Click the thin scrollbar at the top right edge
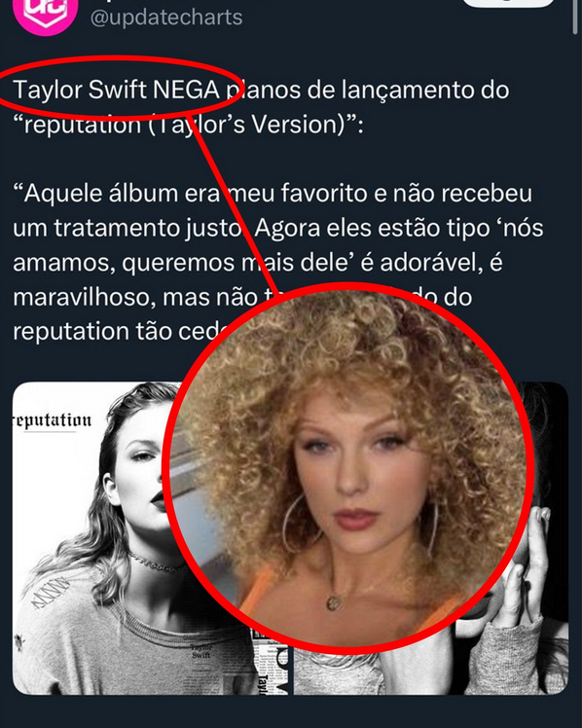This screenshot has width=582, height=728. pos(576,16)
